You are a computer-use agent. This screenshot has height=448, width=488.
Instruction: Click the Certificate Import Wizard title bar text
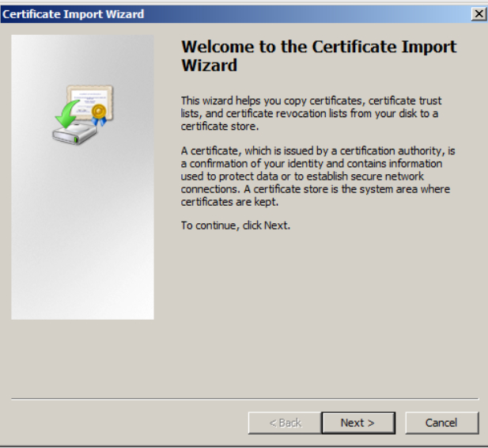74,14
